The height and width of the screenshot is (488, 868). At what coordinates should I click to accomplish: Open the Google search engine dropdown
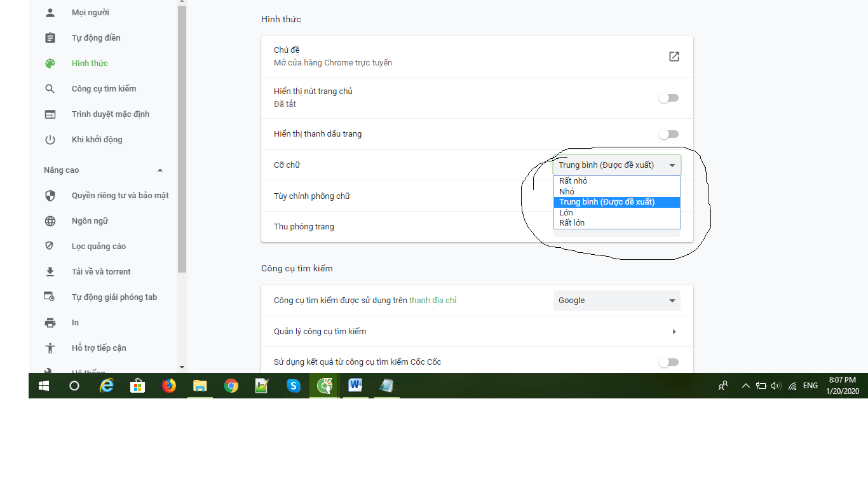(x=616, y=301)
